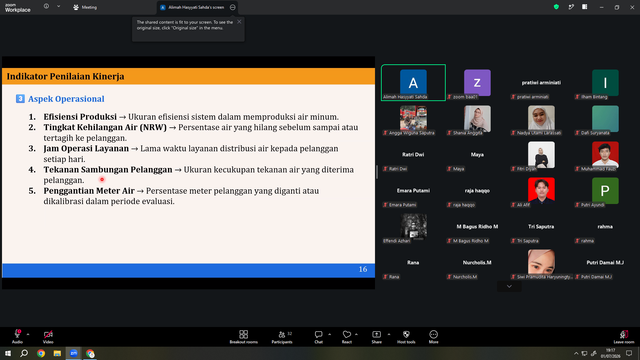
Task: Dismiss the shared content size tooltip
Action: 239,22
